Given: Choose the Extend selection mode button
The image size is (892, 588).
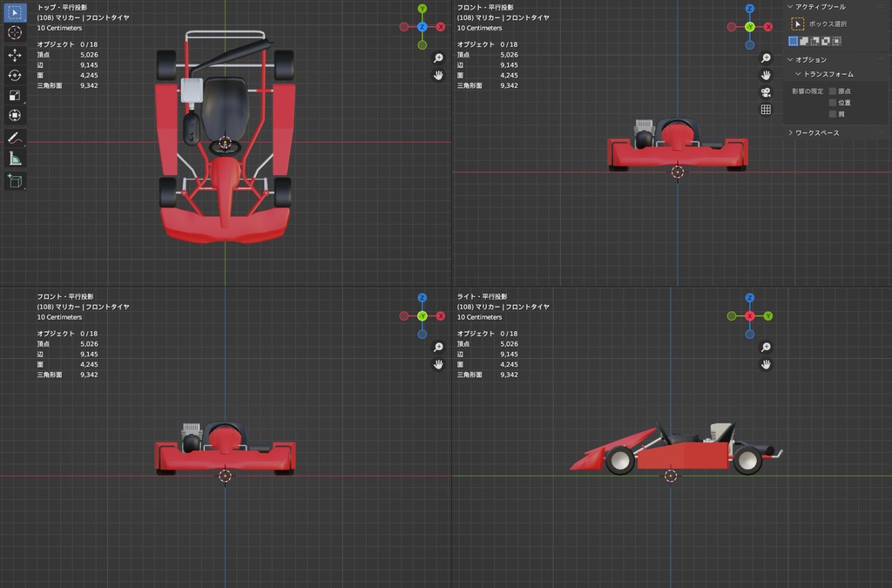Looking at the screenshot, I should pos(804,40).
